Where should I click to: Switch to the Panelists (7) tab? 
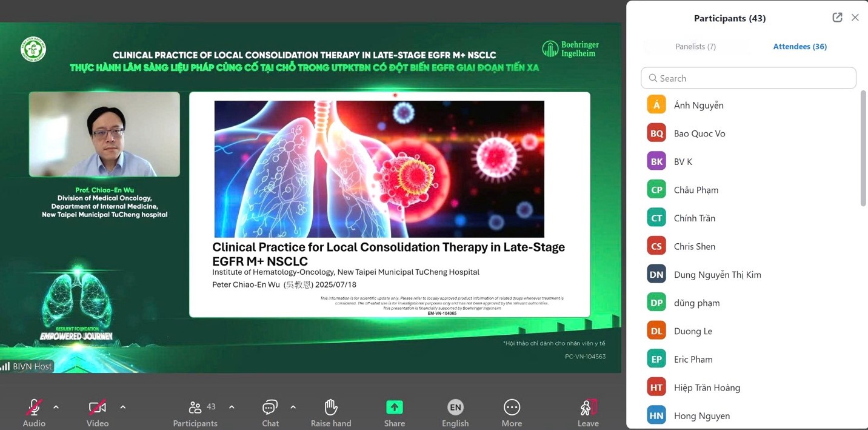pos(695,47)
